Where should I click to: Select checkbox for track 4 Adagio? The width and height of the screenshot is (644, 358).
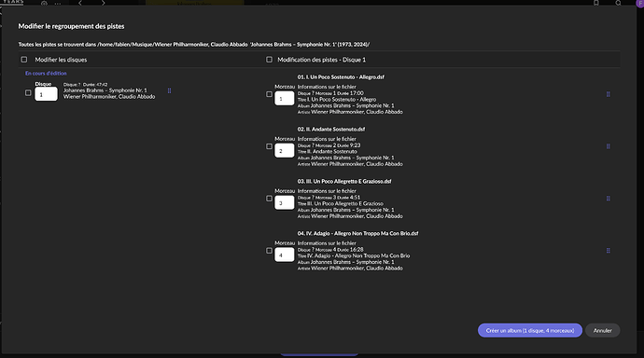269,251
